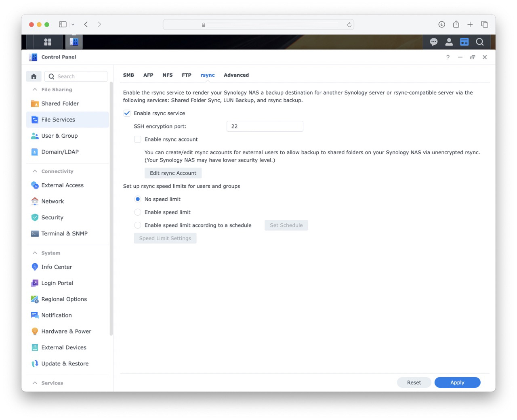Open Shared Folder settings in sidebar
This screenshot has height=420, width=517.
click(x=60, y=103)
